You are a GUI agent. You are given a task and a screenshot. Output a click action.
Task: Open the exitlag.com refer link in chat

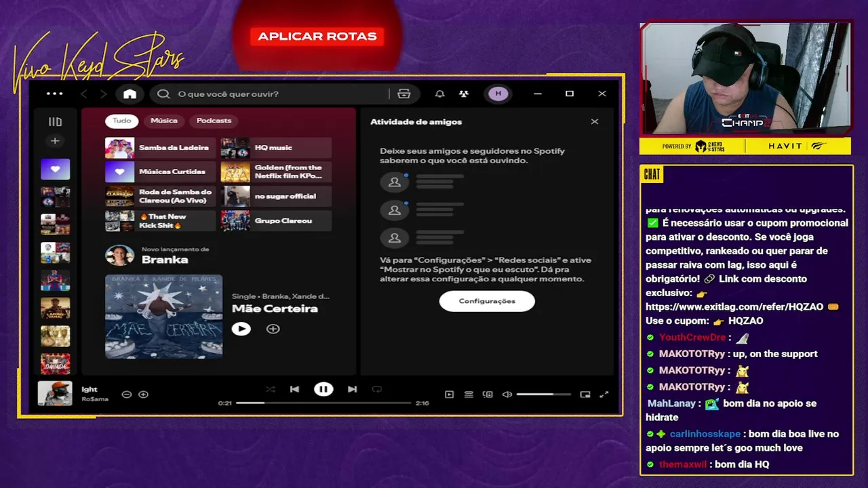734,306
